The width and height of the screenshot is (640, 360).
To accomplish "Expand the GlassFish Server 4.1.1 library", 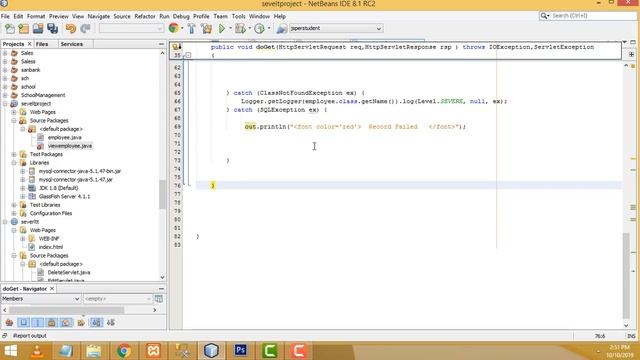I will point(23,196).
